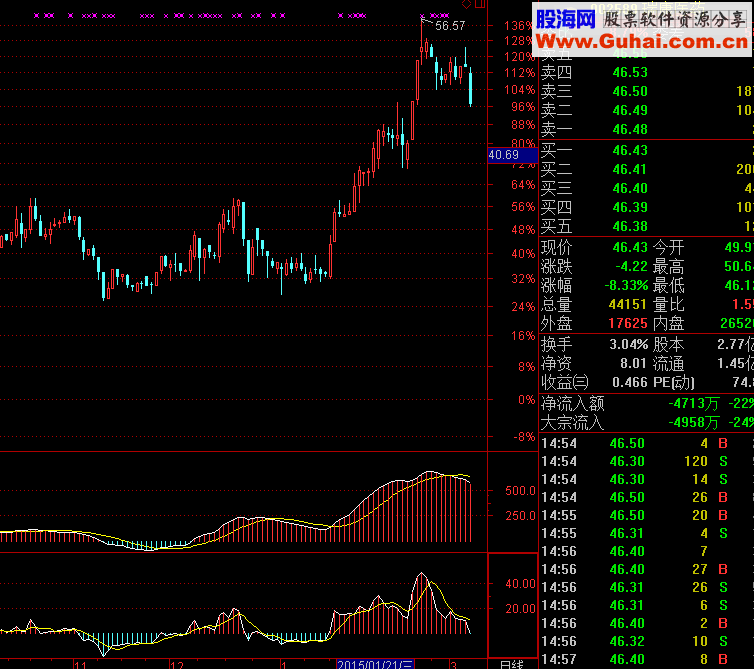754x669 pixels.
Task: Select the 买一 bid row at 46.43
Action: [x=646, y=151]
